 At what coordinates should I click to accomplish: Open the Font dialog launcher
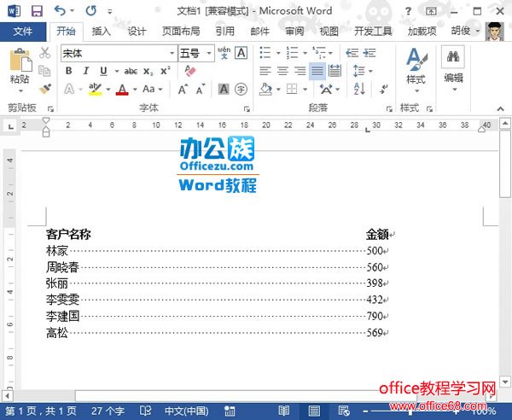[x=247, y=108]
